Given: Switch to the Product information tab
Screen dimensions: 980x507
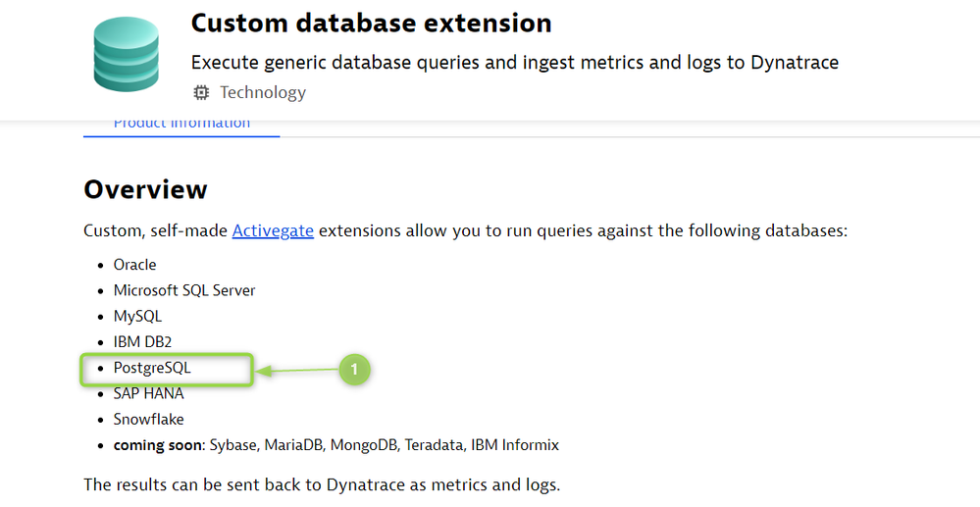Looking at the screenshot, I should tap(181, 124).
